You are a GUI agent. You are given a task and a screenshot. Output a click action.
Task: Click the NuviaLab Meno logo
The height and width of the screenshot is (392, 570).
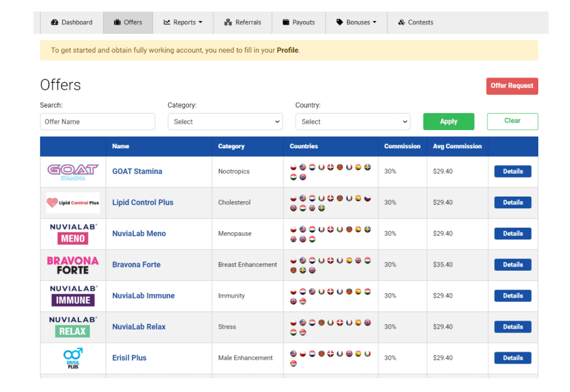[73, 234]
